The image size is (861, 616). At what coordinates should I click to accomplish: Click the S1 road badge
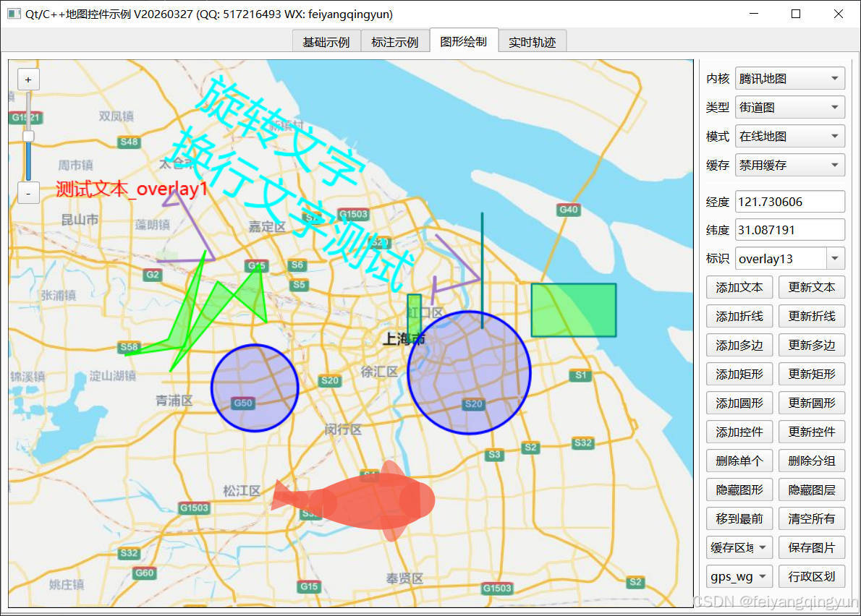[580, 375]
